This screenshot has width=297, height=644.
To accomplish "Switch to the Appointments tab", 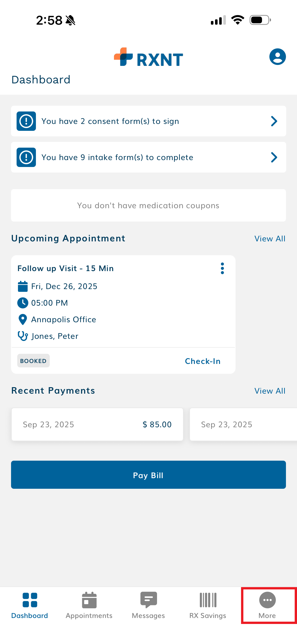I will [89, 605].
